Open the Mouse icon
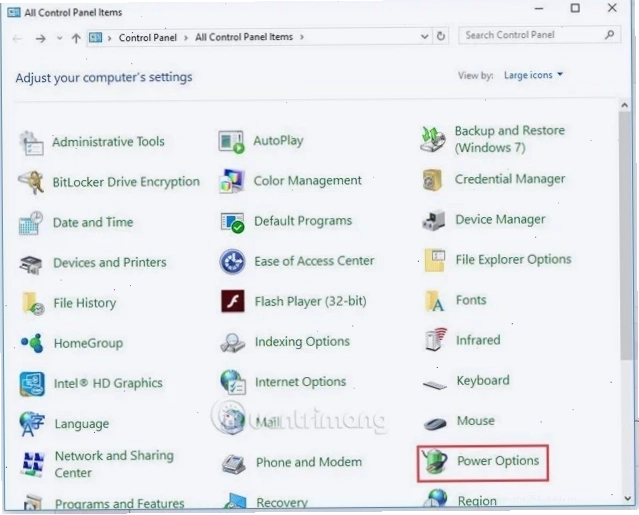 [435, 423]
